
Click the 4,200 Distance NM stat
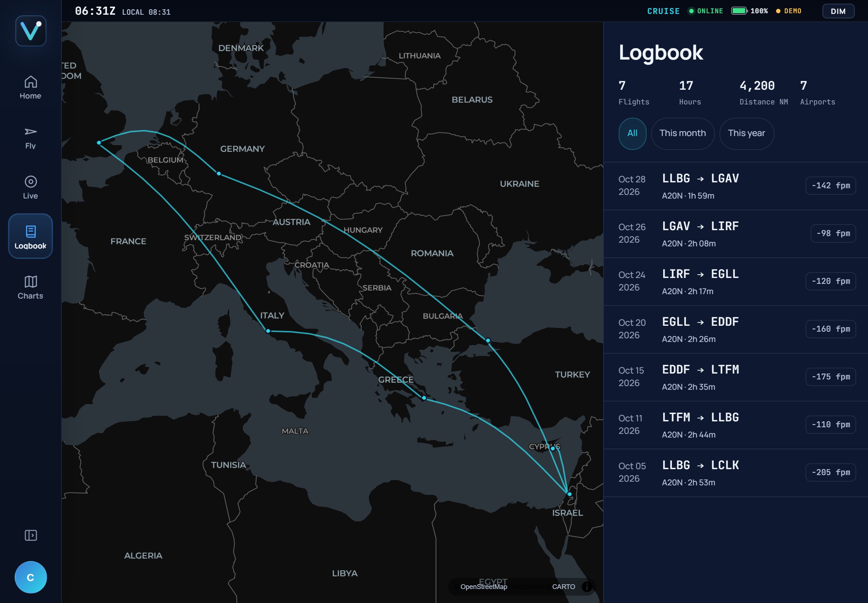763,93
